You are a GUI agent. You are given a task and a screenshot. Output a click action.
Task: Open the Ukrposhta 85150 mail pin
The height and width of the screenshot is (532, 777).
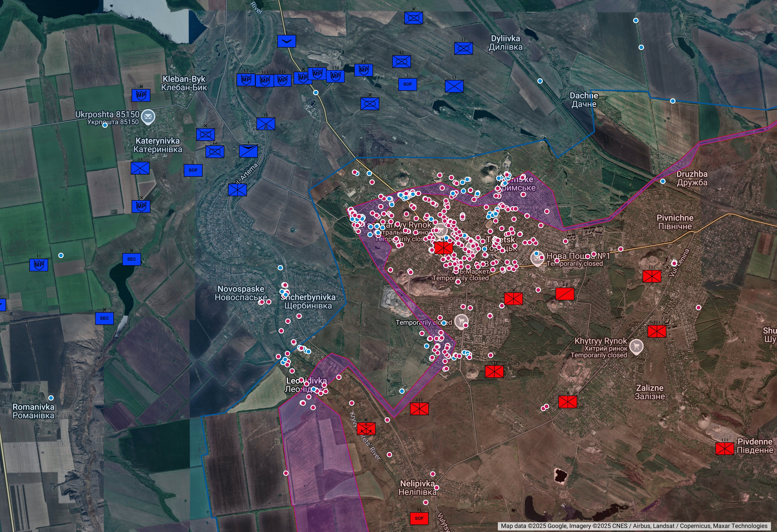click(x=148, y=117)
